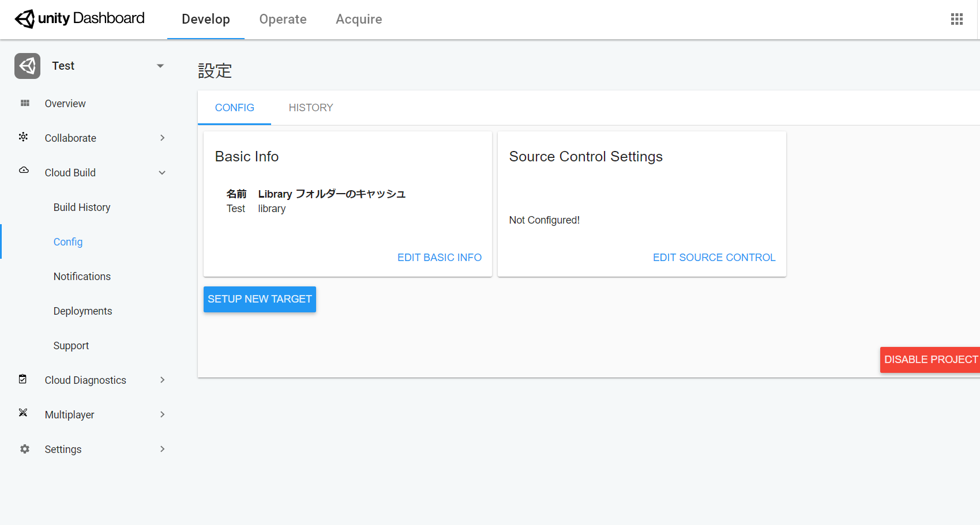Open Deployments under Cloud Build
This screenshot has height=525, width=980.
click(x=82, y=311)
